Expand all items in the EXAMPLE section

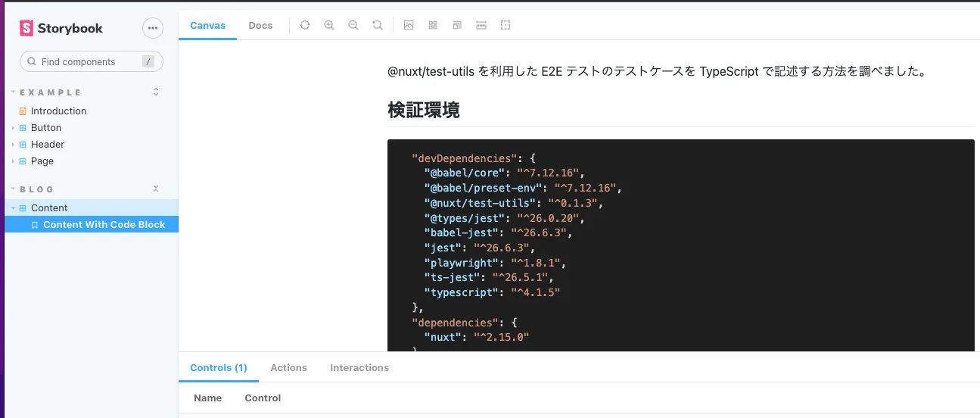coord(156,92)
